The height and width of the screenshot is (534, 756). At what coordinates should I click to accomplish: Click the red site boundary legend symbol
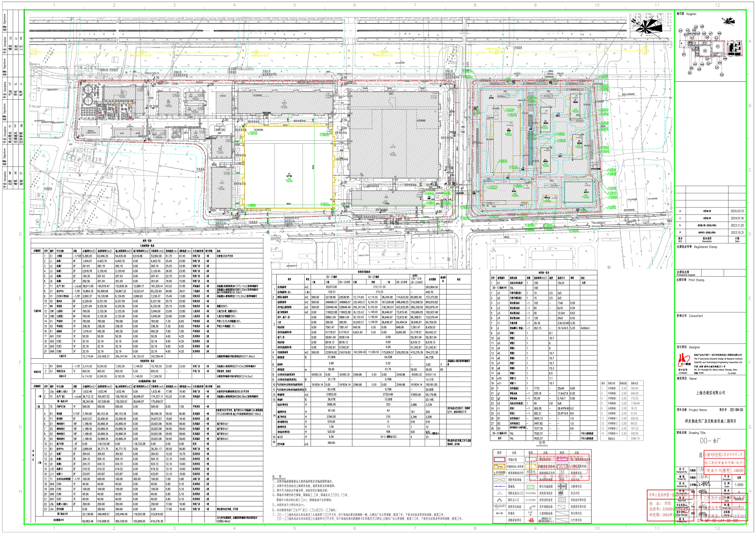tap(499, 460)
